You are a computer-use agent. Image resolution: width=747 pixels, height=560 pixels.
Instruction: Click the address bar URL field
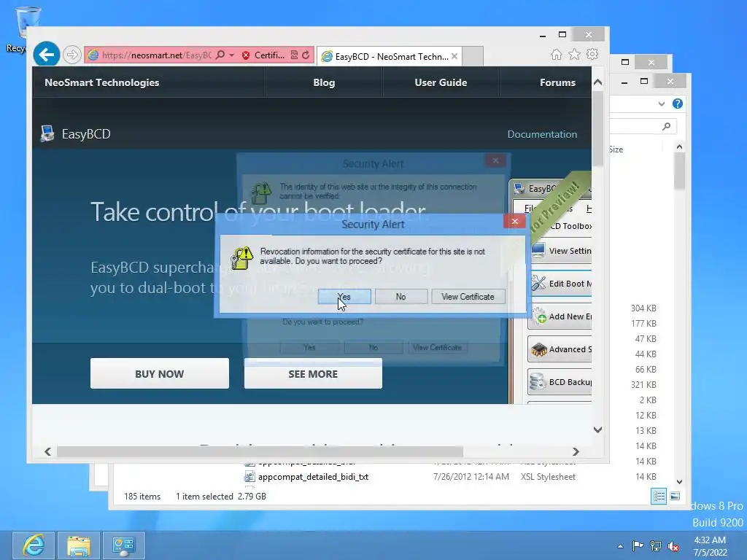coord(156,55)
